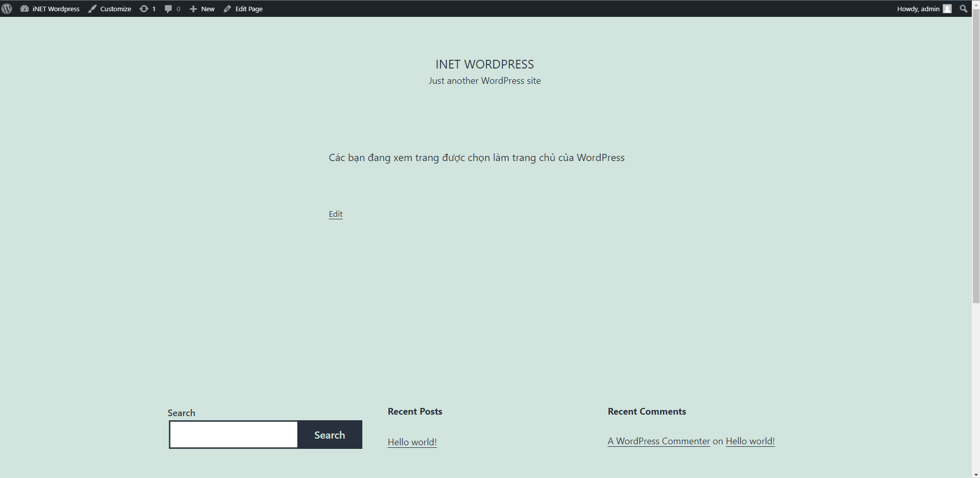This screenshot has height=478, width=980.
Task: Open Hello world! under Recent Comments
Action: coord(750,441)
